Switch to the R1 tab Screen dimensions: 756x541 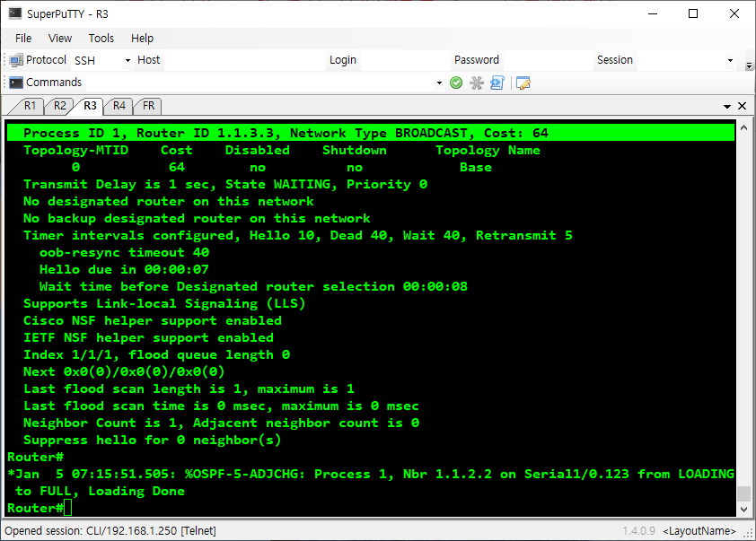30,106
